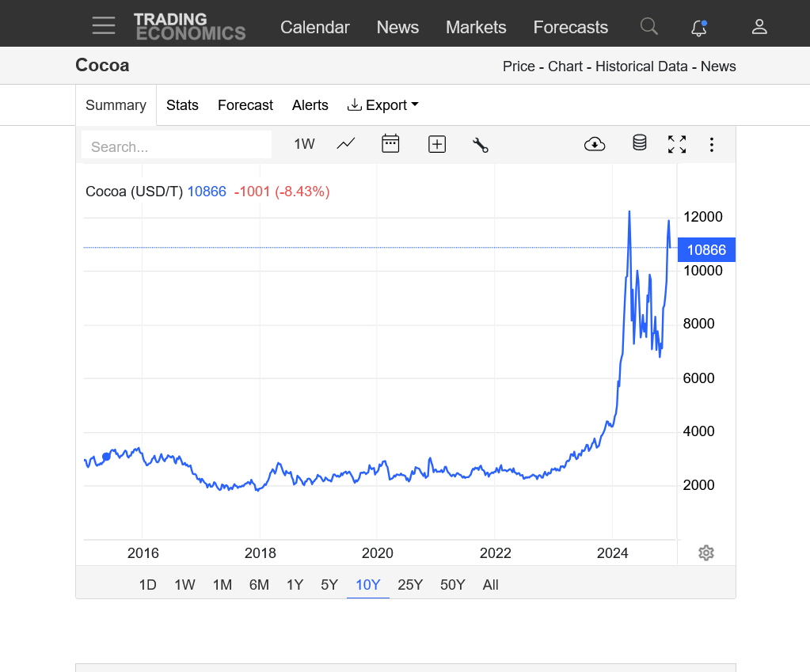Image resolution: width=810 pixels, height=672 pixels.
Task: Click the 12000 y-axis label
Action: click(702, 217)
